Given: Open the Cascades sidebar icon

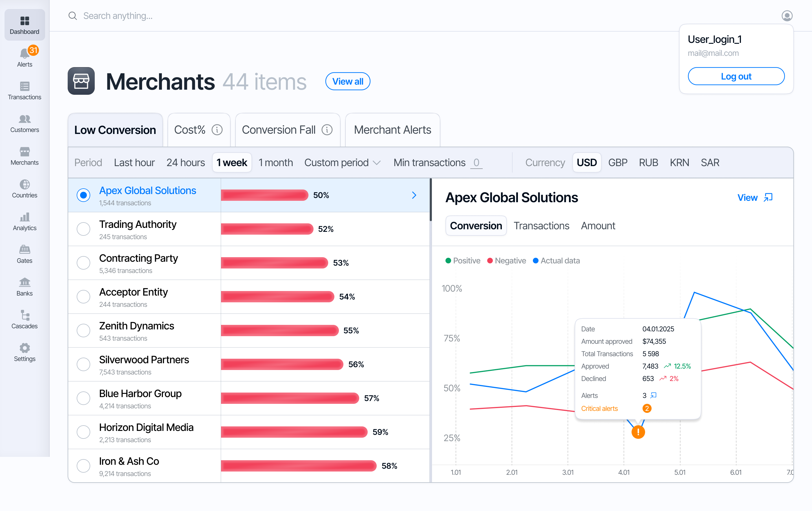Looking at the screenshot, I should (x=24, y=315).
